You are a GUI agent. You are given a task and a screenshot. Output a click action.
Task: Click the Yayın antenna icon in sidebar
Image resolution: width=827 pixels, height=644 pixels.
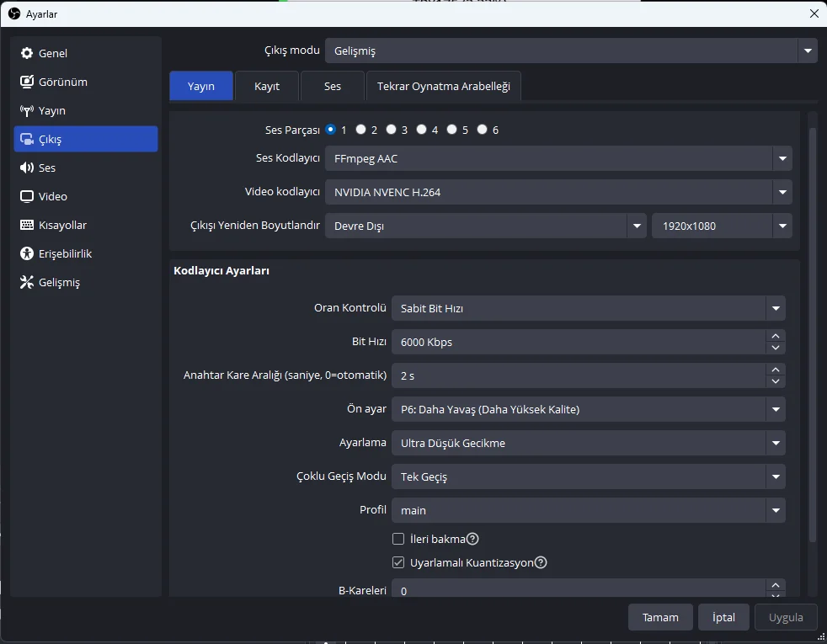[x=26, y=110]
